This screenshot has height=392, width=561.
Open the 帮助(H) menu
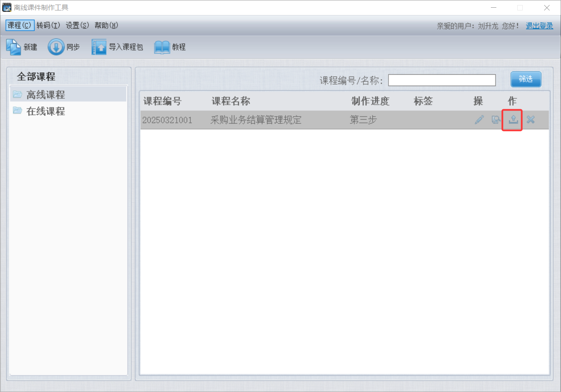(x=107, y=25)
